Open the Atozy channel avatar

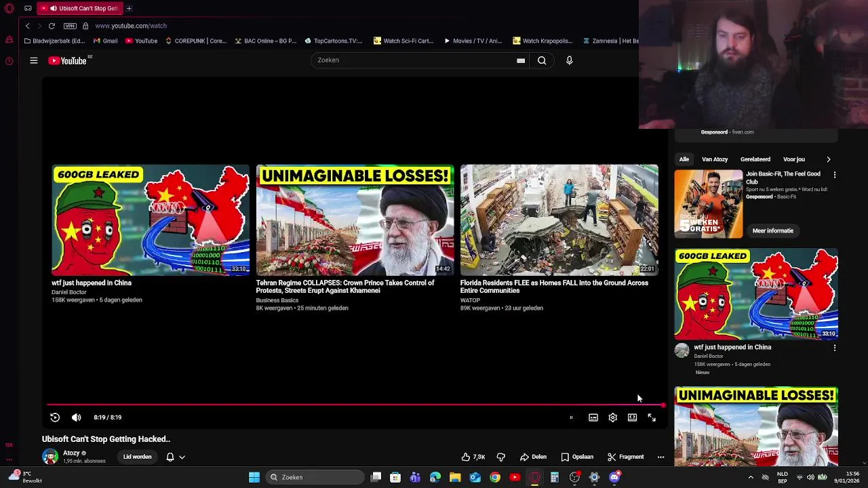point(50,456)
